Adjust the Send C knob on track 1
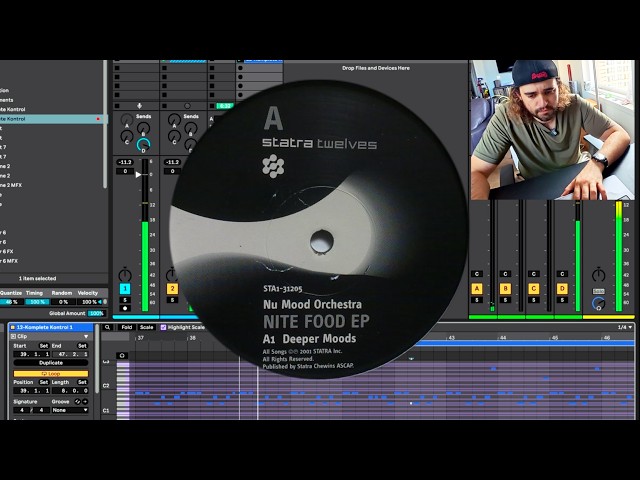Viewport: 640px width, 480px height. coord(127,136)
